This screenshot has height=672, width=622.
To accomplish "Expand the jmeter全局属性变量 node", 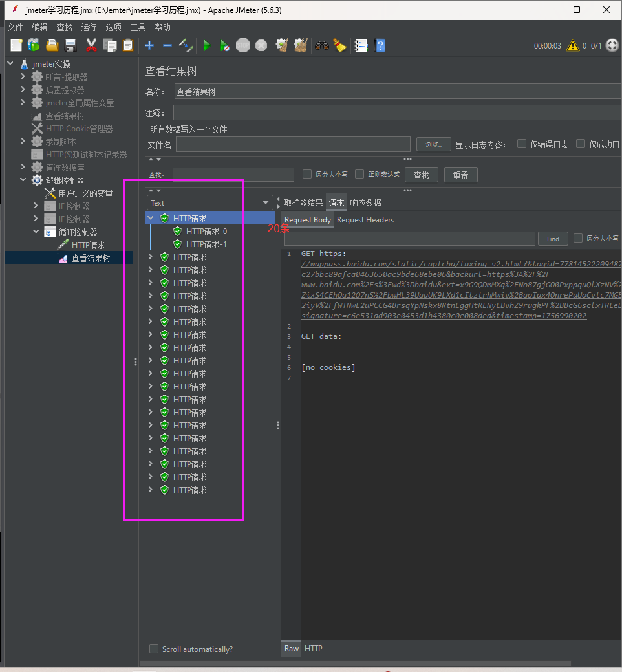I will click(23, 102).
